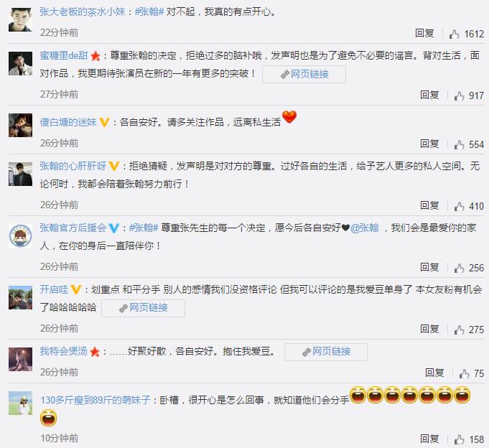Reply to 张大老板的茶水小妹's comment
489x448 pixels.
click(x=424, y=33)
